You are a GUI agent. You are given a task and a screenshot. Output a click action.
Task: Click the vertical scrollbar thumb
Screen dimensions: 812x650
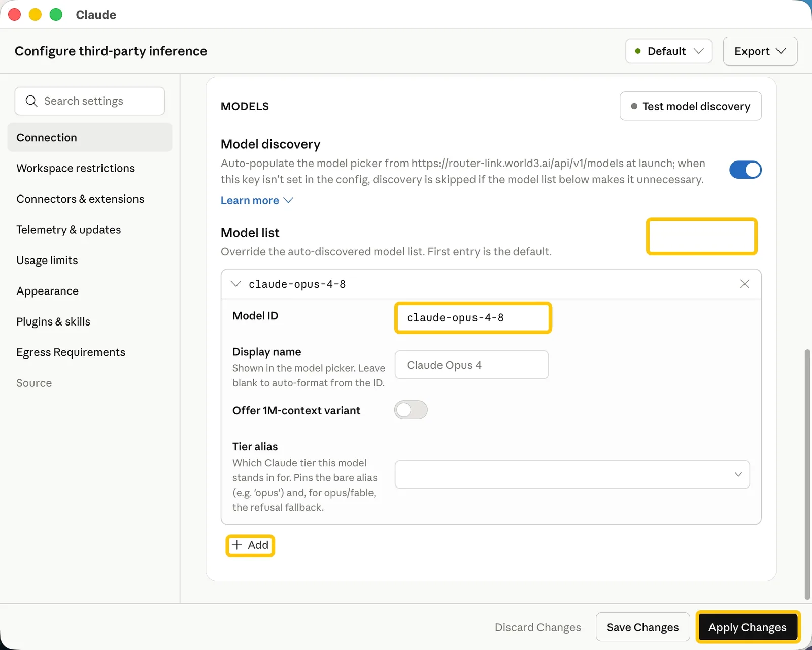point(807,474)
